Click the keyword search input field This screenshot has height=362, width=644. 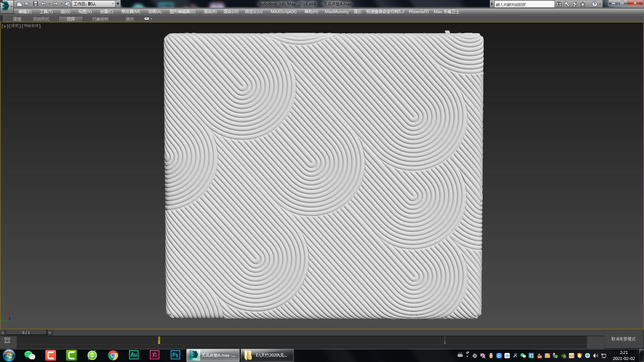(524, 4)
